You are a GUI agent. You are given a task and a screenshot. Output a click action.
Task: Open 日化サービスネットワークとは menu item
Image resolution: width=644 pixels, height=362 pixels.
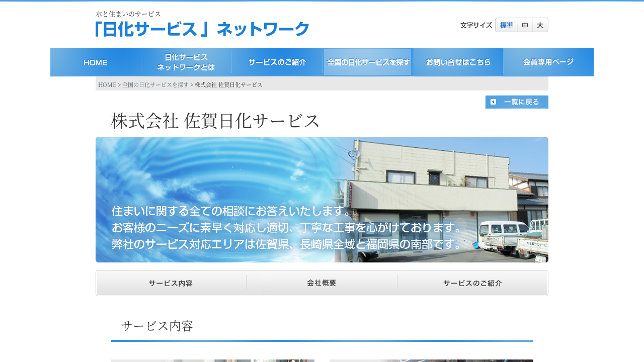(x=186, y=62)
